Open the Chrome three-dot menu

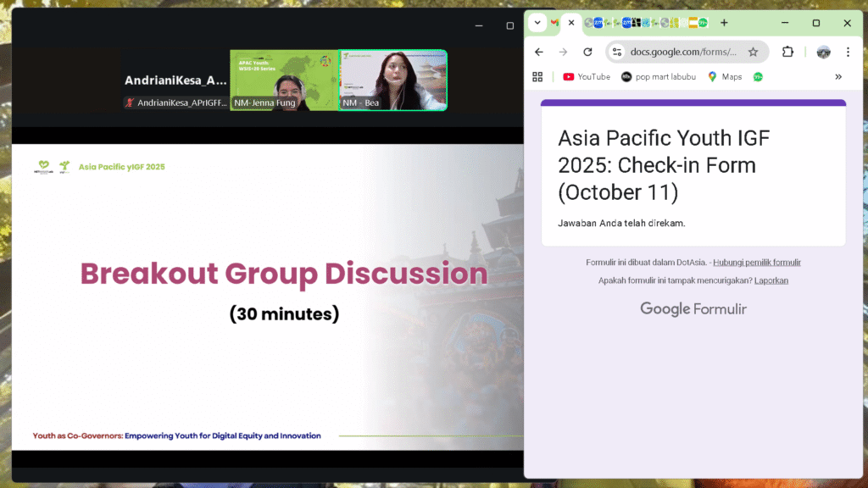[x=848, y=52]
